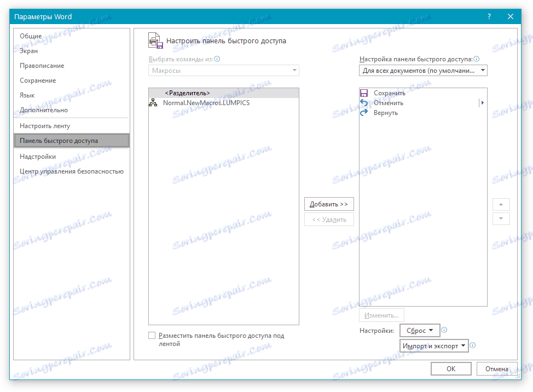Open the Для всех документов dropdown

point(423,71)
